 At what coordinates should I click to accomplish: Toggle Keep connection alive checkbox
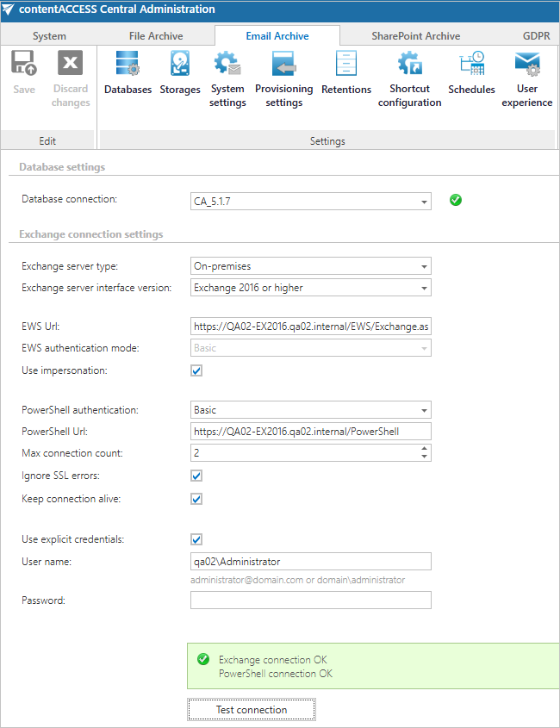(x=196, y=499)
